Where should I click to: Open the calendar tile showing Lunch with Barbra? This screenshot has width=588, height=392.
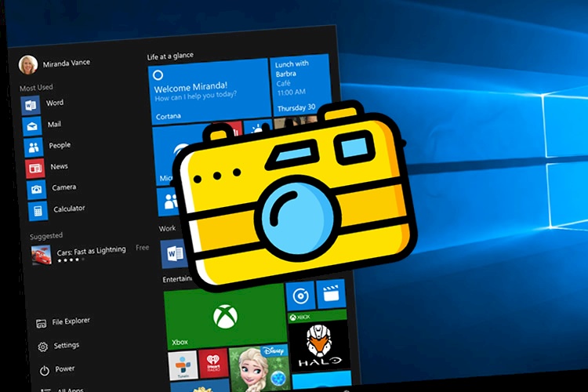pyautogui.click(x=300, y=85)
